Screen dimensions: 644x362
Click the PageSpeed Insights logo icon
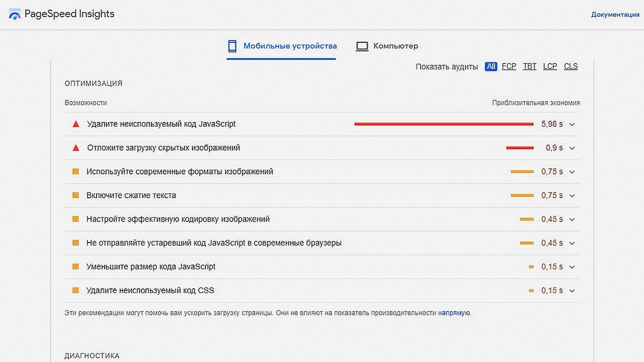click(15, 15)
